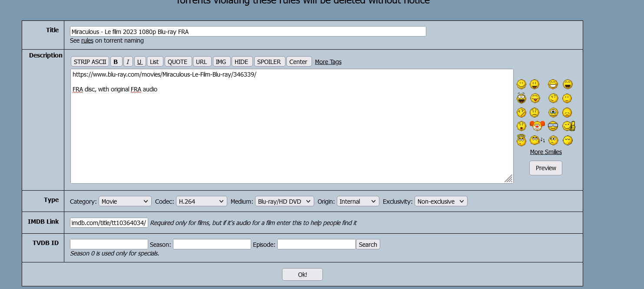Image resolution: width=644 pixels, height=289 pixels.
Task: Insert the angel halo smiley
Action: coord(521,140)
